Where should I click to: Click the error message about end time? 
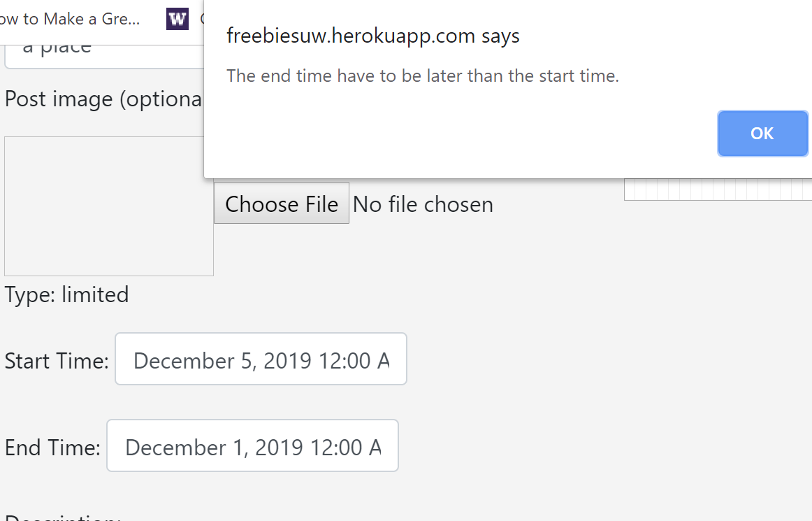(423, 76)
